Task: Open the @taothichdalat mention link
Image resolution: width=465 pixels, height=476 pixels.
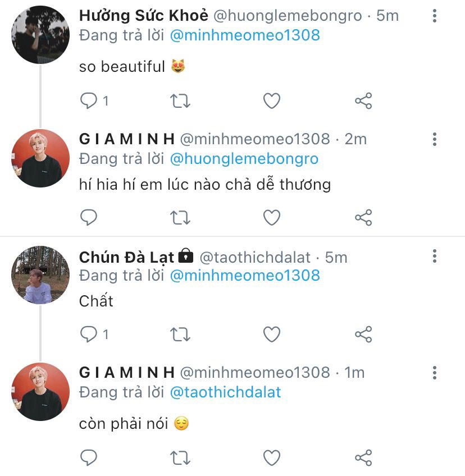Action: 225,392
